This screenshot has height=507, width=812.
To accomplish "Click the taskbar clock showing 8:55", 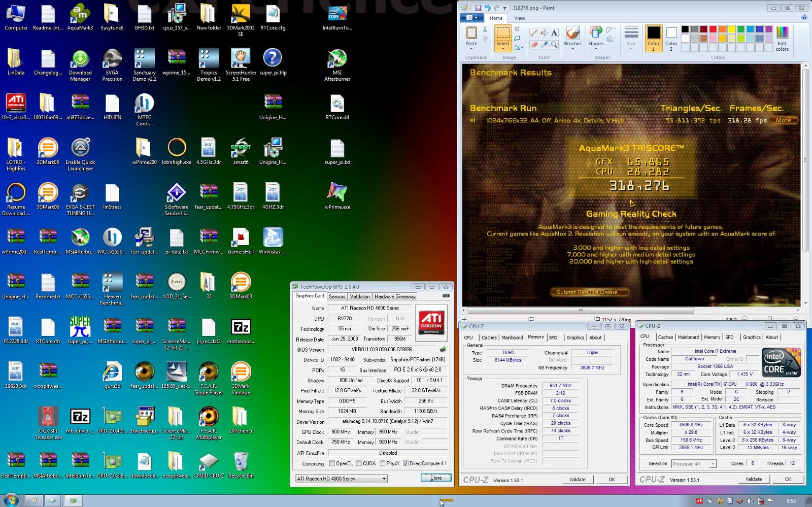I will click(x=791, y=501).
